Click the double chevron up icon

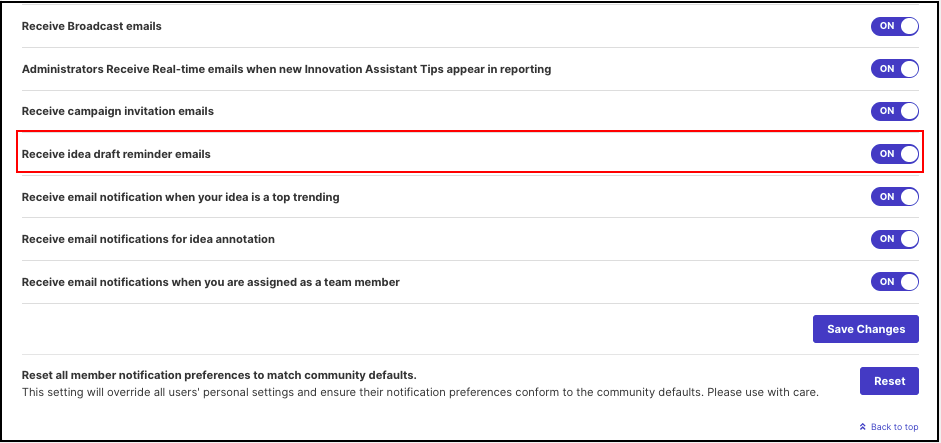pos(863,427)
